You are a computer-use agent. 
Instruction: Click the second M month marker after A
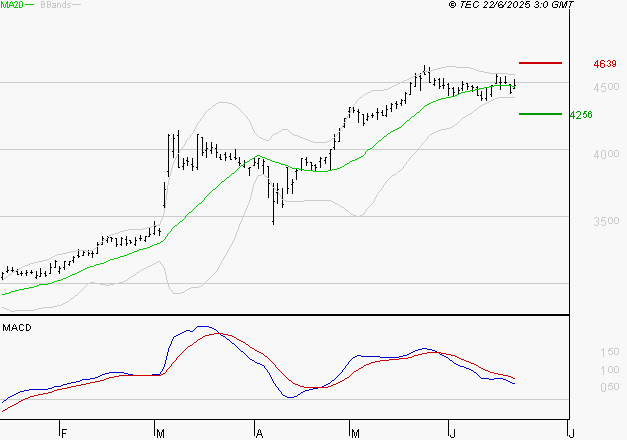pyautogui.click(x=355, y=433)
